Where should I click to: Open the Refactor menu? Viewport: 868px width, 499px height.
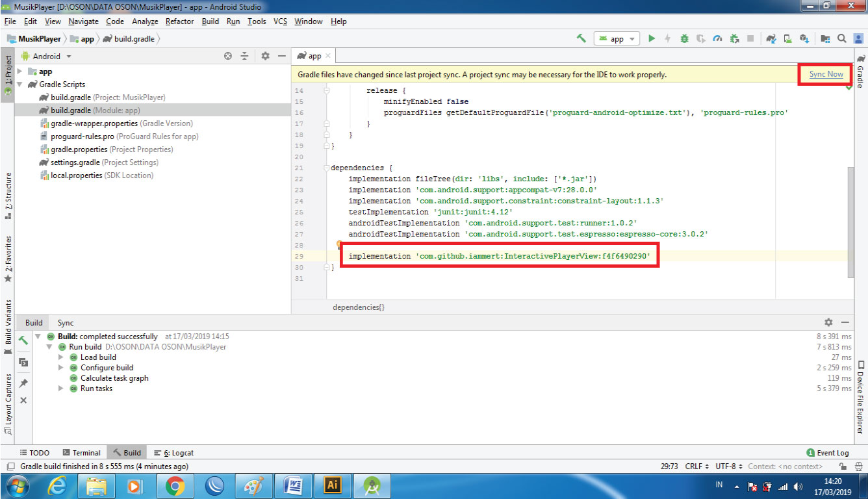pyautogui.click(x=179, y=21)
